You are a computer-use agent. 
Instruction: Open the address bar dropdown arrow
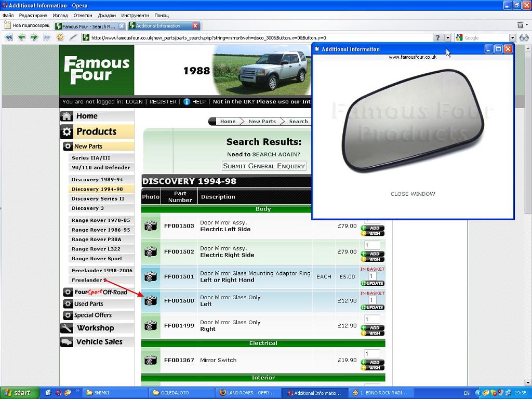coord(447,37)
